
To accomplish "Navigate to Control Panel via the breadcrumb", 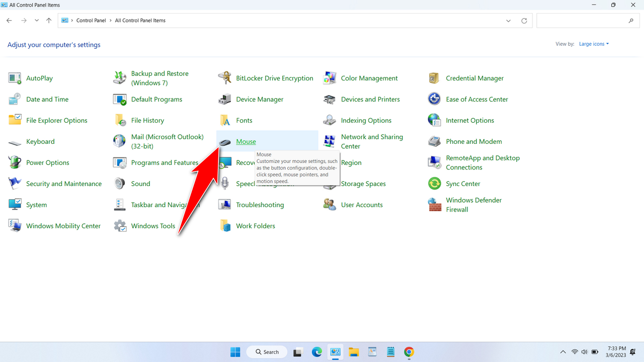I will [91, 20].
